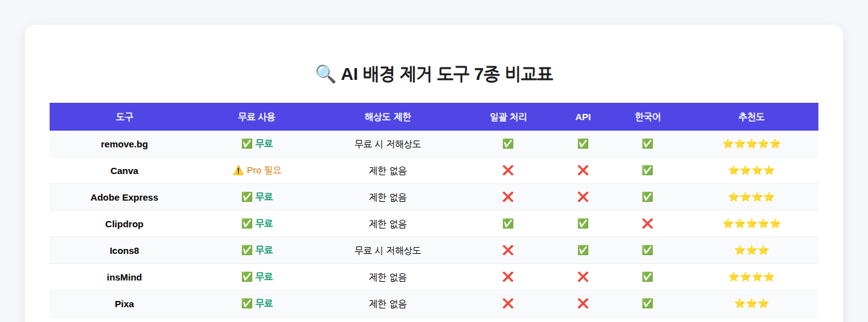Image resolution: width=868 pixels, height=322 pixels.
Task: Select insMind API cross mark
Action: click(583, 277)
